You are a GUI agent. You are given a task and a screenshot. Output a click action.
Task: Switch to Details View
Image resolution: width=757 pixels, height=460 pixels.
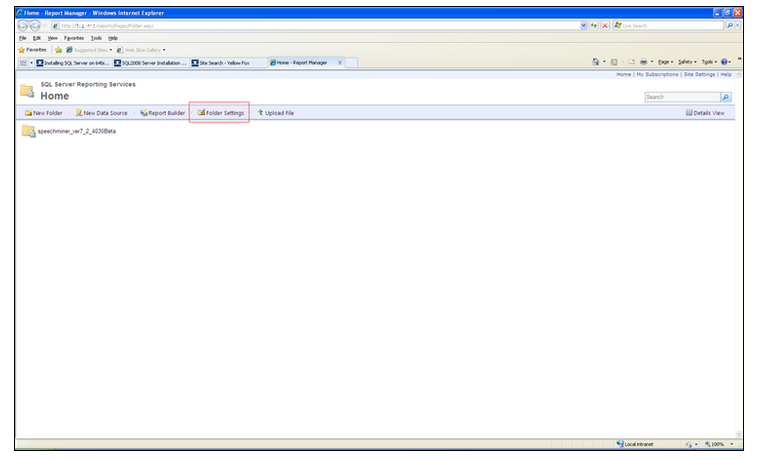[705, 113]
